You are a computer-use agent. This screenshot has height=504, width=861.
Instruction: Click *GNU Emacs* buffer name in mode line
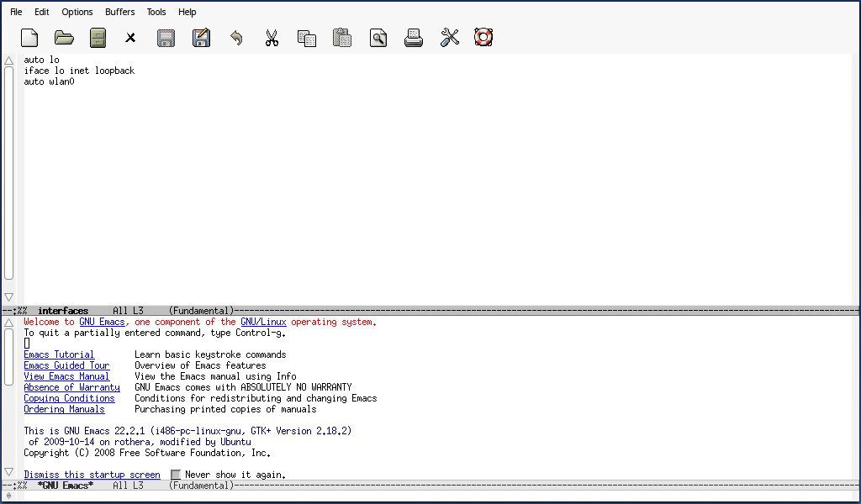point(66,486)
